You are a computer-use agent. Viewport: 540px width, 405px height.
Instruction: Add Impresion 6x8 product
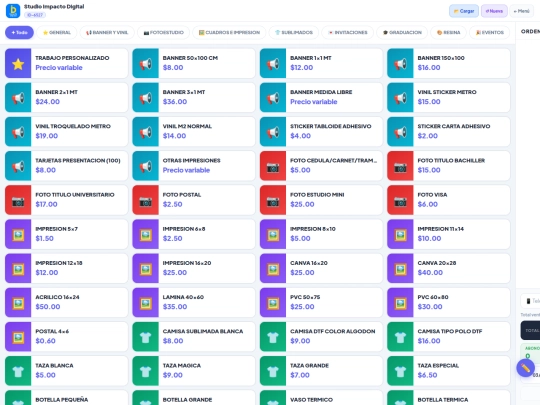pos(194,234)
